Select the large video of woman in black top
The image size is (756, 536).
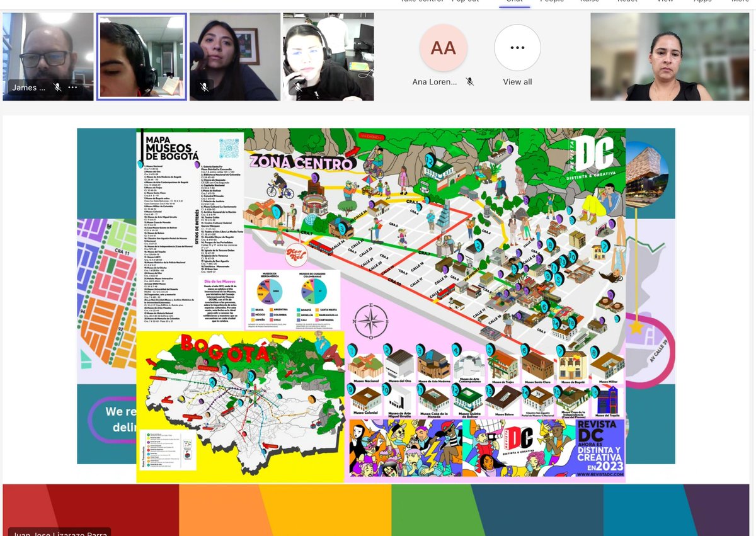pyautogui.click(x=670, y=57)
